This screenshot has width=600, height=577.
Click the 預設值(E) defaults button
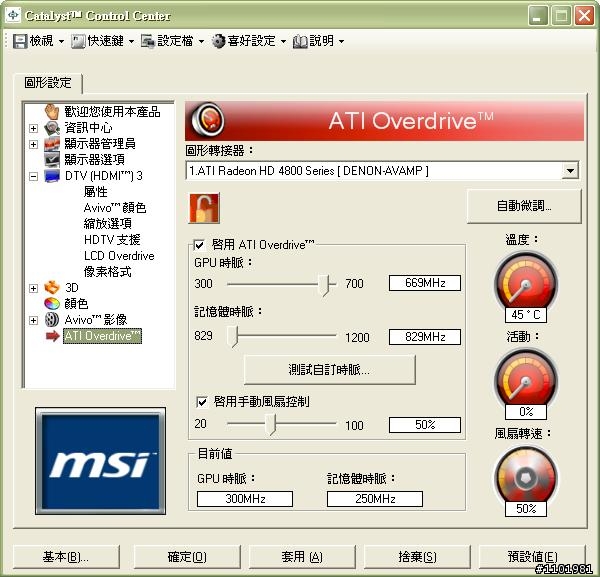(532, 557)
